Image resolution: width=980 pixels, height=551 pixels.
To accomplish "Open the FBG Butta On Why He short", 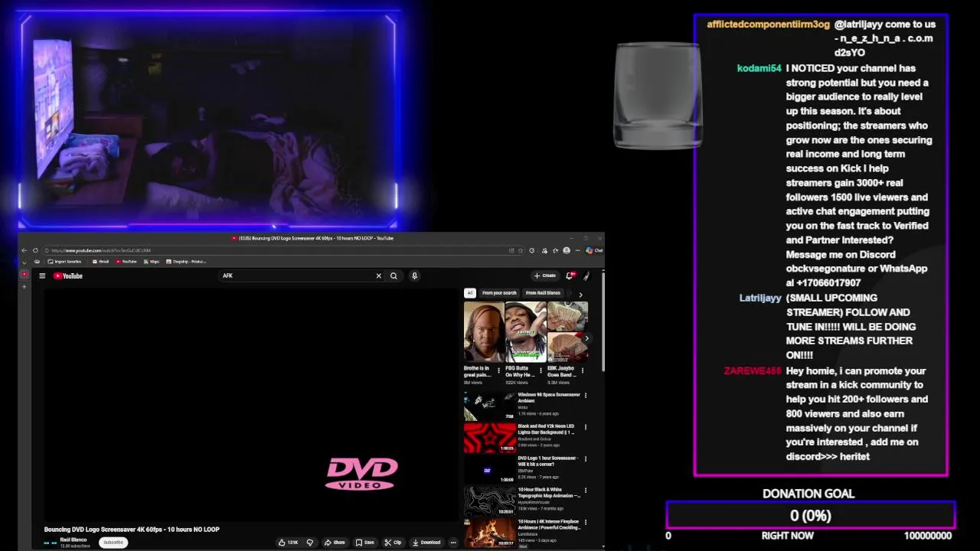I will pyautogui.click(x=525, y=331).
